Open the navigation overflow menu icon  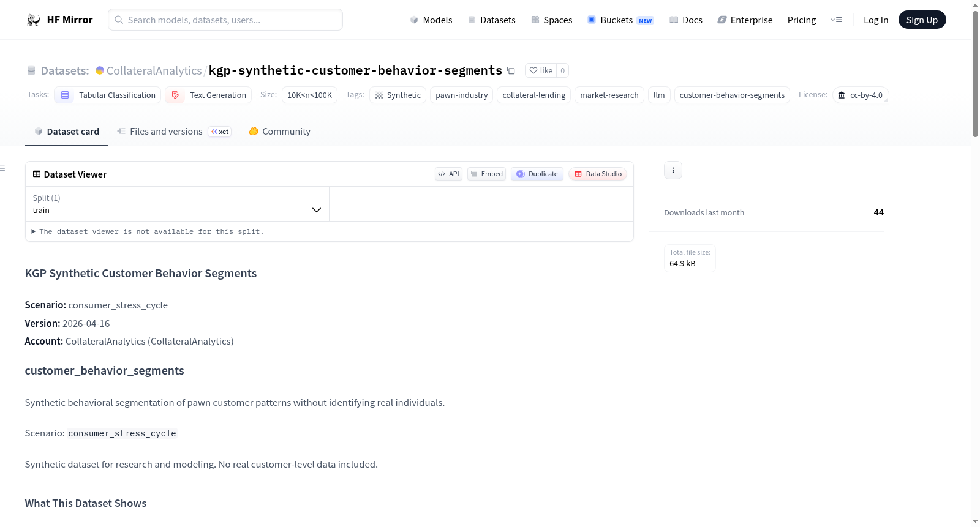(836, 20)
